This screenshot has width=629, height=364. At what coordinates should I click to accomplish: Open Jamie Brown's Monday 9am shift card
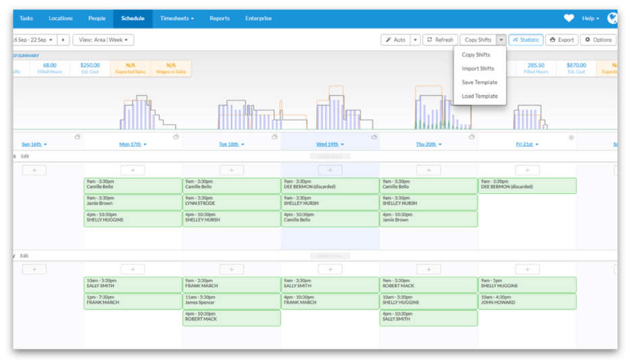point(132,202)
